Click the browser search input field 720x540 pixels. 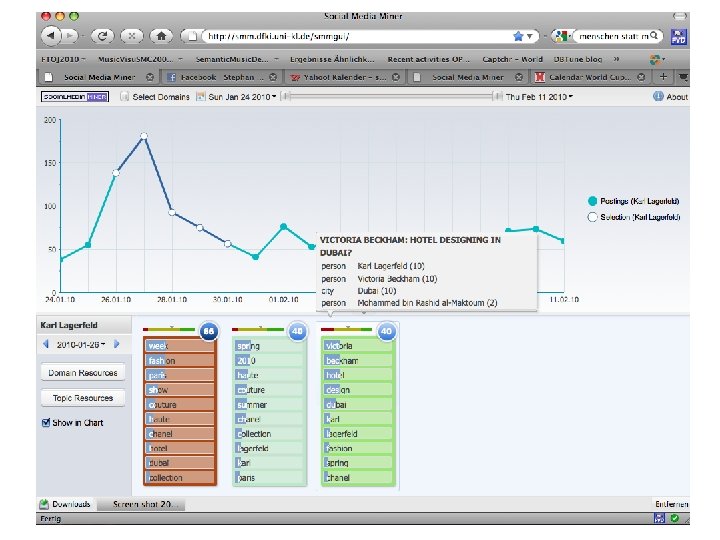pos(613,36)
